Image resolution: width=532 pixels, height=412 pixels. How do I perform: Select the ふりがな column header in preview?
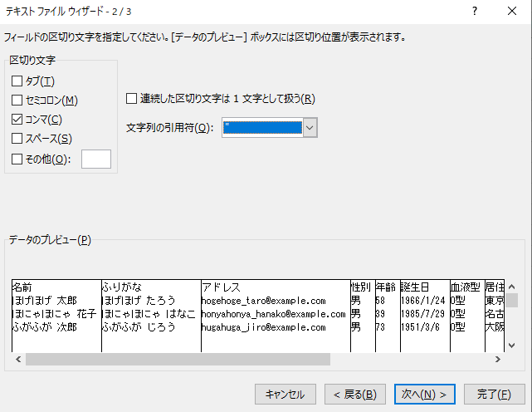[x=122, y=287]
